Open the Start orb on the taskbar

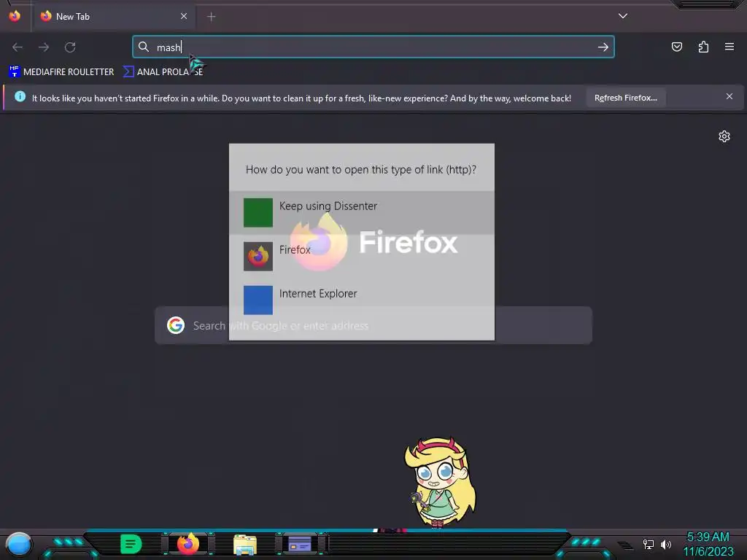(x=18, y=544)
